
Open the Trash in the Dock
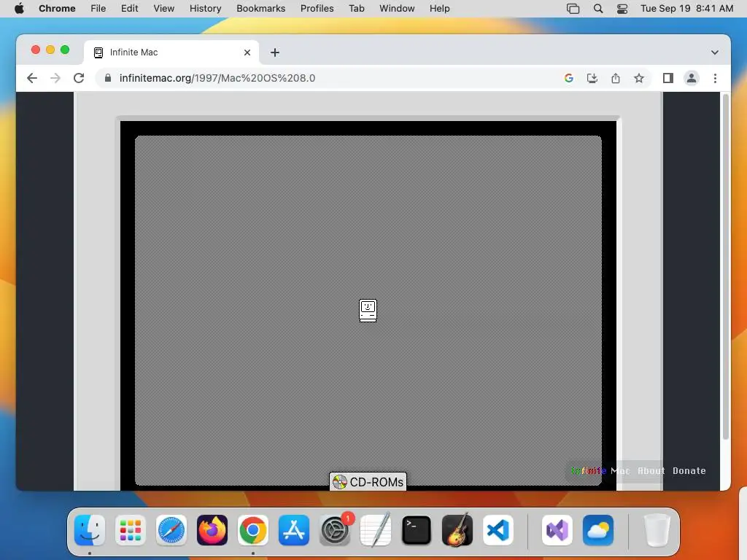point(657,530)
